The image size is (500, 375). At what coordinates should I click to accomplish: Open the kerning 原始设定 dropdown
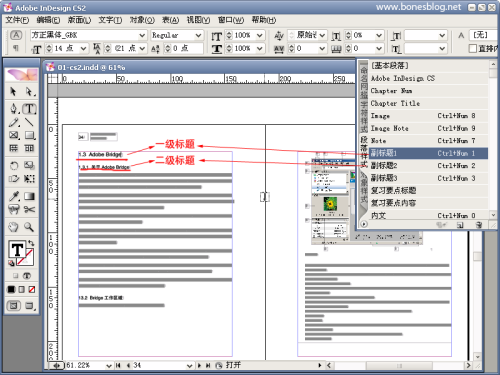322,35
